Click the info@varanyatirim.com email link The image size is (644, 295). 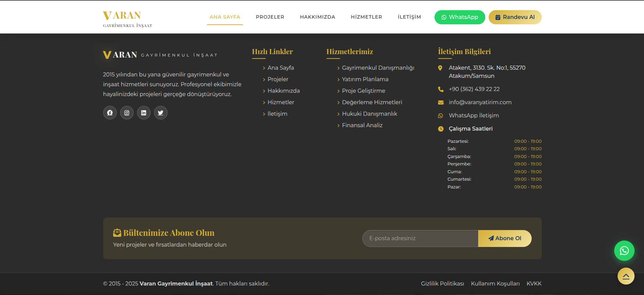coord(480,102)
